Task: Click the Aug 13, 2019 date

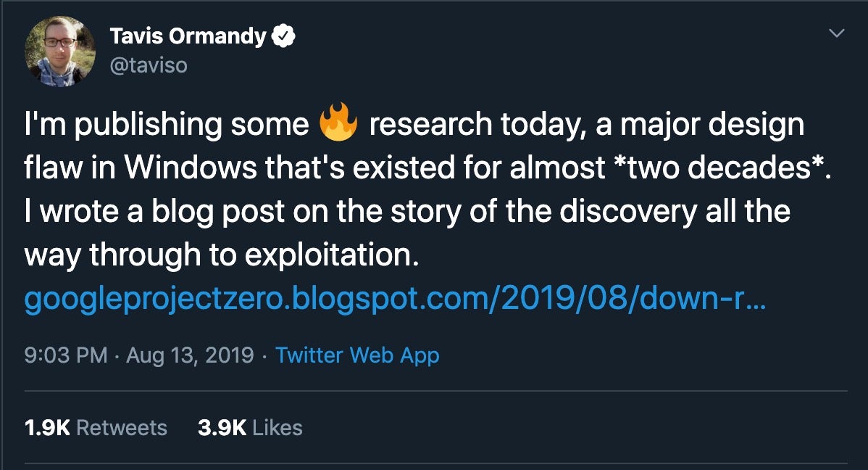Action: [x=190, y=355]
